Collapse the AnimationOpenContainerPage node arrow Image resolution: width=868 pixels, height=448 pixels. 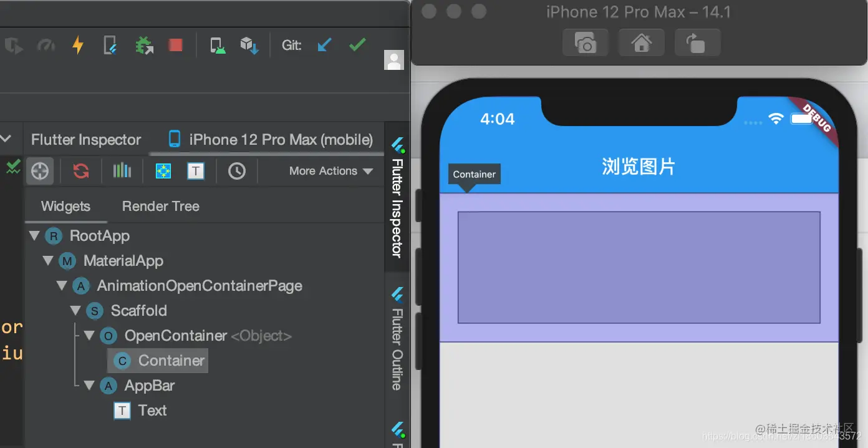62,286
